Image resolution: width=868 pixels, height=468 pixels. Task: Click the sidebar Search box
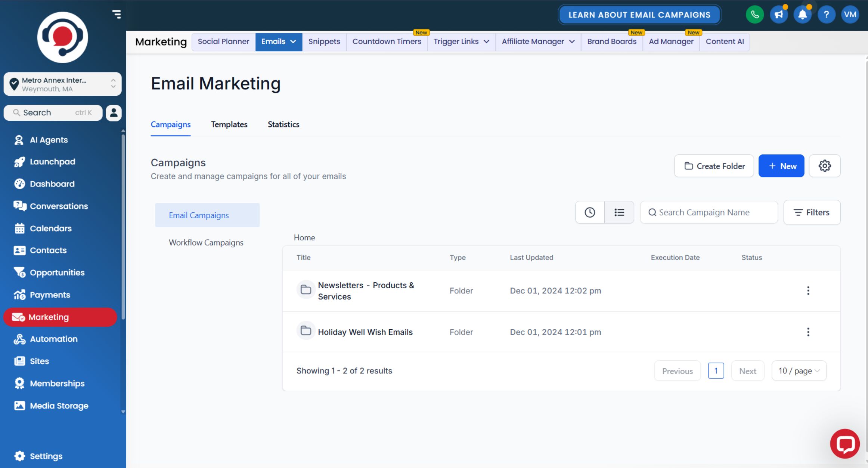coord(53,113)
